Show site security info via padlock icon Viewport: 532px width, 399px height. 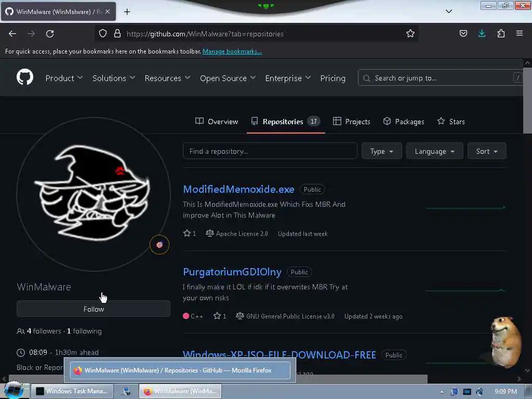point(117,34)
